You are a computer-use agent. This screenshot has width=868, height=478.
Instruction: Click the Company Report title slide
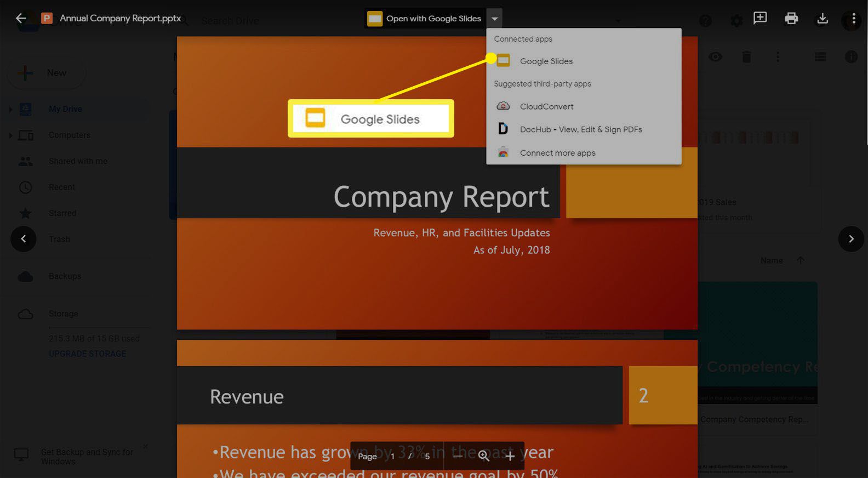[437, 183]
